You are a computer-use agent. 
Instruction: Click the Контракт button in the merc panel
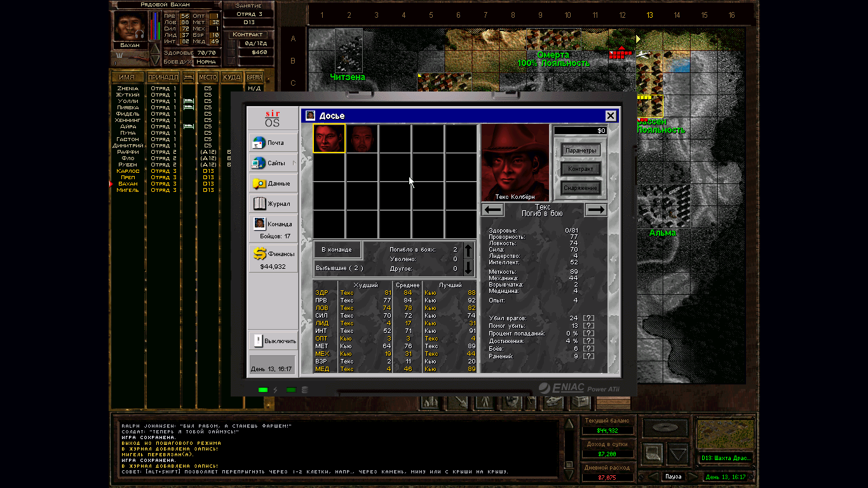[249, 34]
